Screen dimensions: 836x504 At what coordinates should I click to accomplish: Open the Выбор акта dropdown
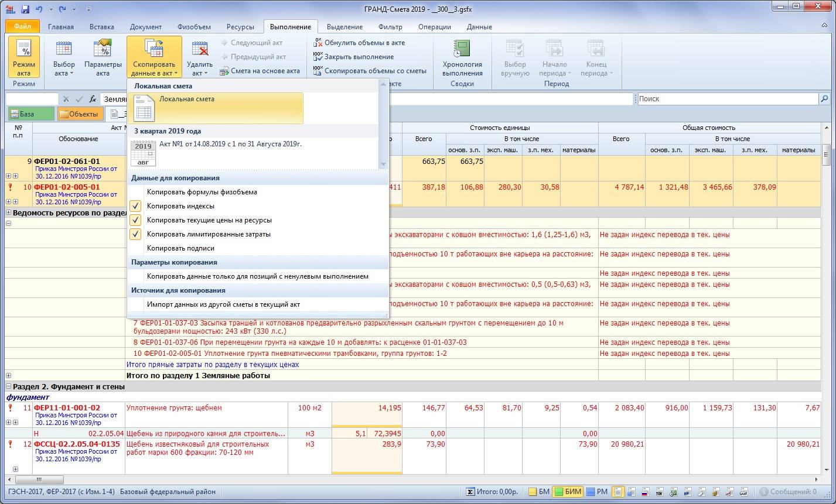(x=64, y=57)
